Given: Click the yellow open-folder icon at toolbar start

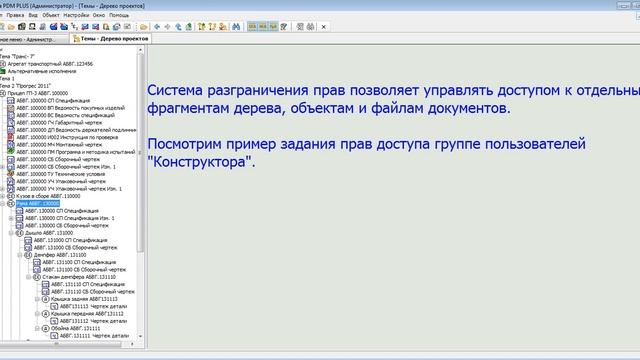Looking at the screenshot, I should click(11, 27).
